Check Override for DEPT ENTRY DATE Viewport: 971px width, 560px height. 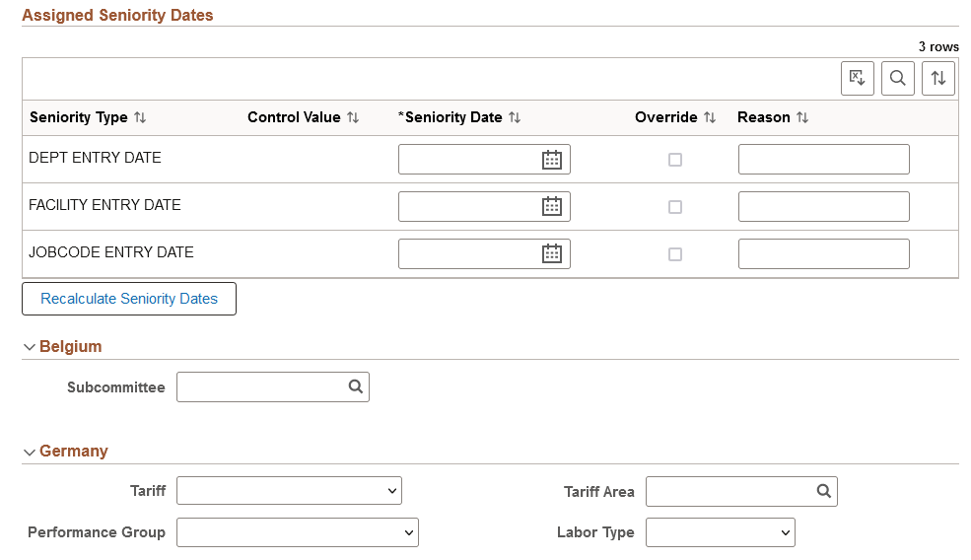click(675, 160)
